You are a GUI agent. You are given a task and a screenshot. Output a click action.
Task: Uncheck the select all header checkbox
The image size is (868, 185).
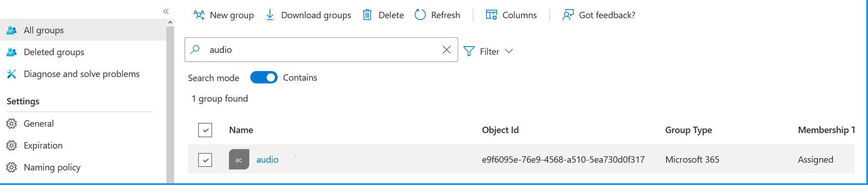tap(205, 130)
